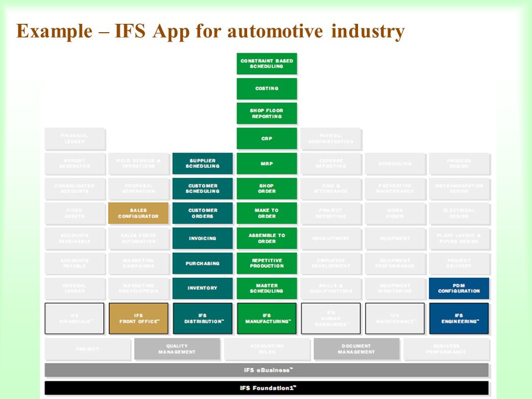Select the Shop Order block
The image size is (532, 399).
point(267,188)
